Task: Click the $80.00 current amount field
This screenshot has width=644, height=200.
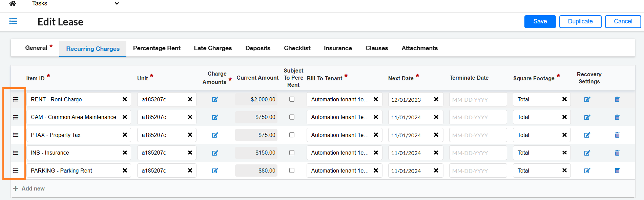Action: [x=256, y=171]
